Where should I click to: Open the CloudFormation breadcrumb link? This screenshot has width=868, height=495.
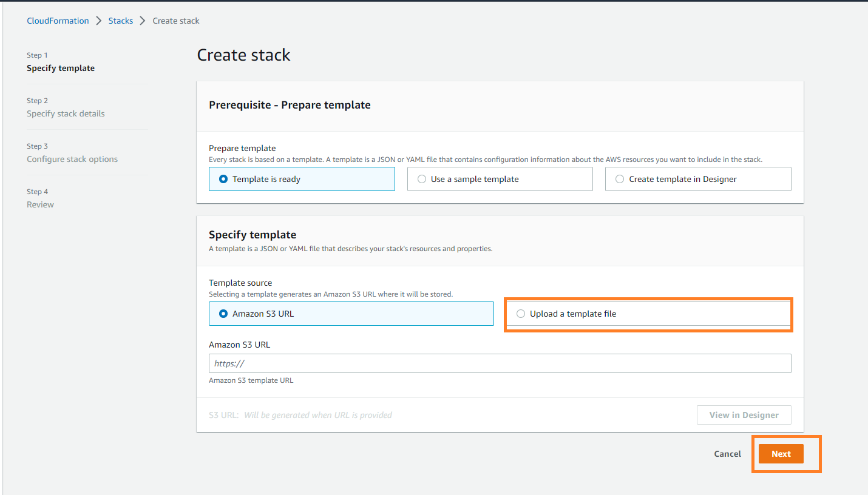click(x=58, y=21)
